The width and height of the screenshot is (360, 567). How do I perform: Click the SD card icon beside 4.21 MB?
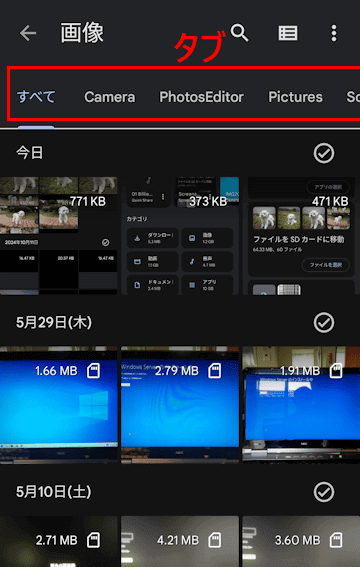215,540
